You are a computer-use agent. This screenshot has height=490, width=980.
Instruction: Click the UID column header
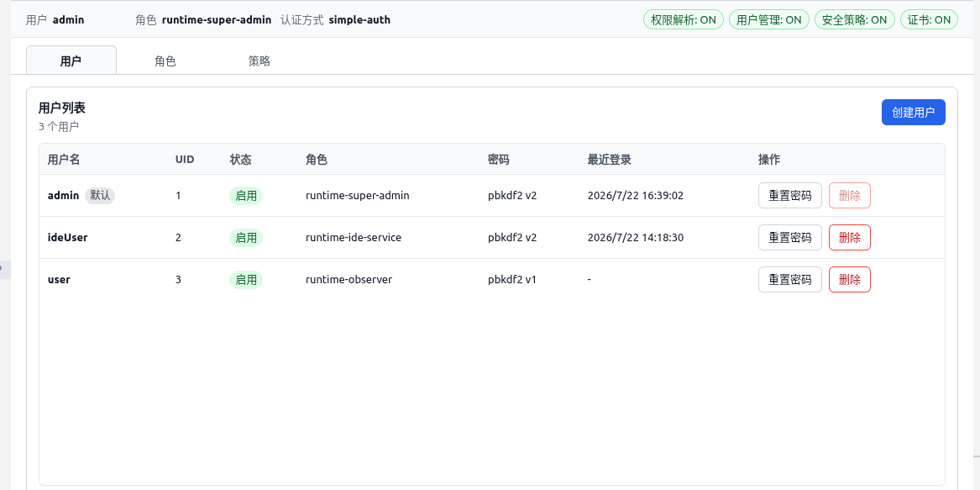[x=185, y=160]
